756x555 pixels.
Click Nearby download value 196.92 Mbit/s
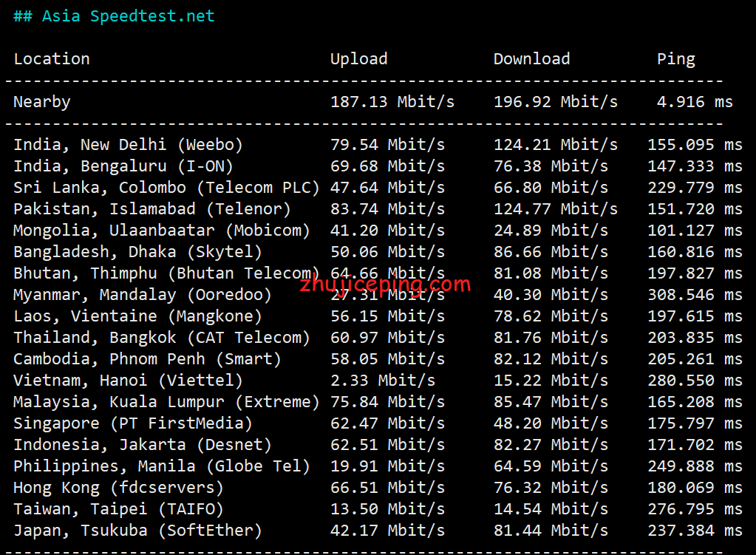pyautogui.click(x=556, y=102)
